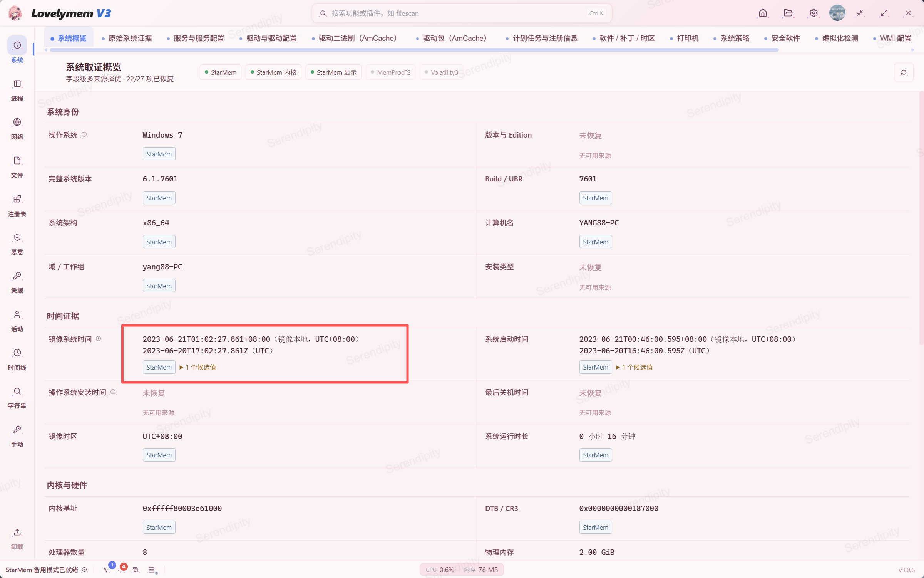Open the 恶意 malware sidebar section
This screenshot has width=924, height=578.
(17, 244)
